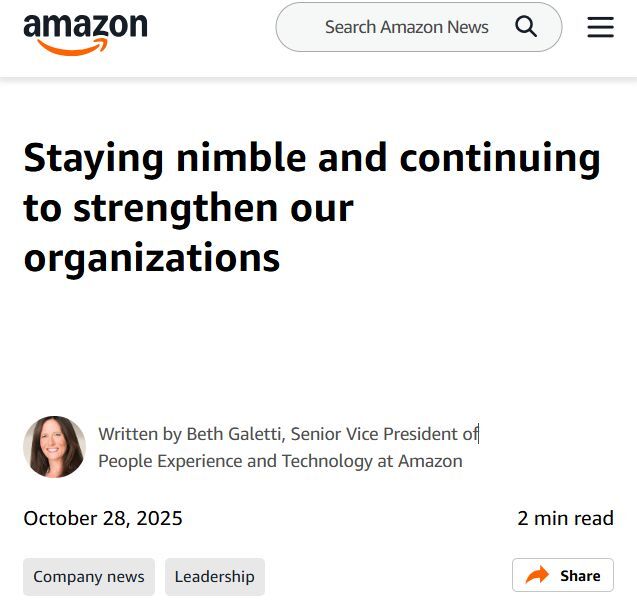This screenshot has height=612, width=637.
Task: Click Beth Galetti's author photo
Action: point(54,447)
